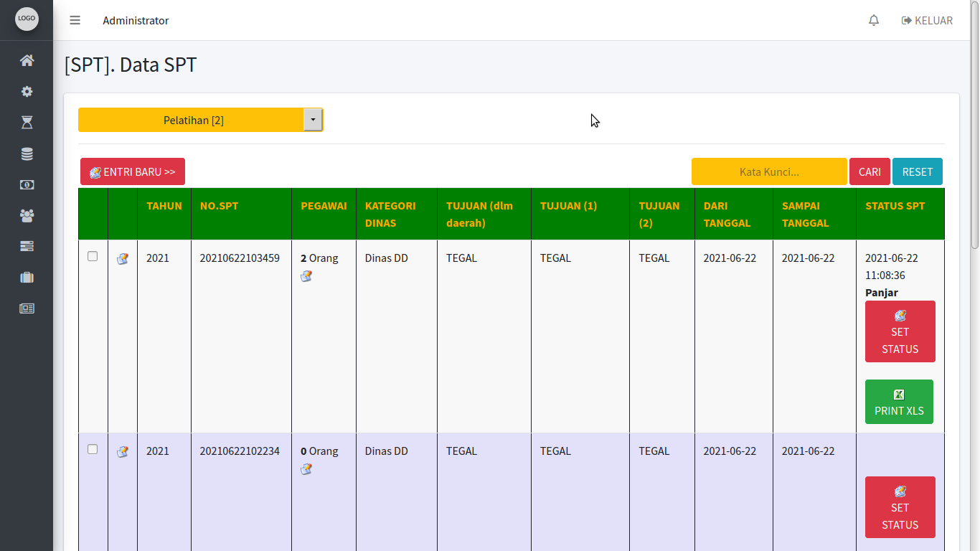Click the status timestamp 2021-06-22 11:08:36
Viewport: 980px width, 551px height.
[892, 267]
